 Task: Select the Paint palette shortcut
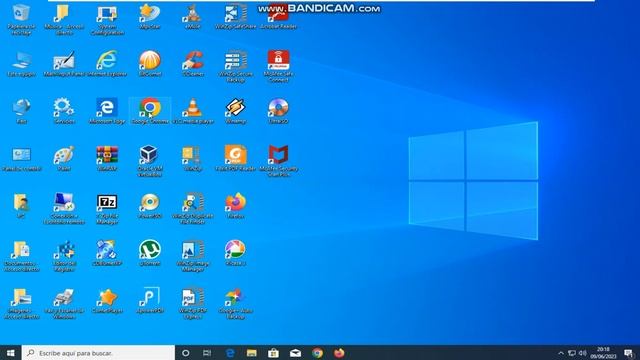[x=64, y=158]
